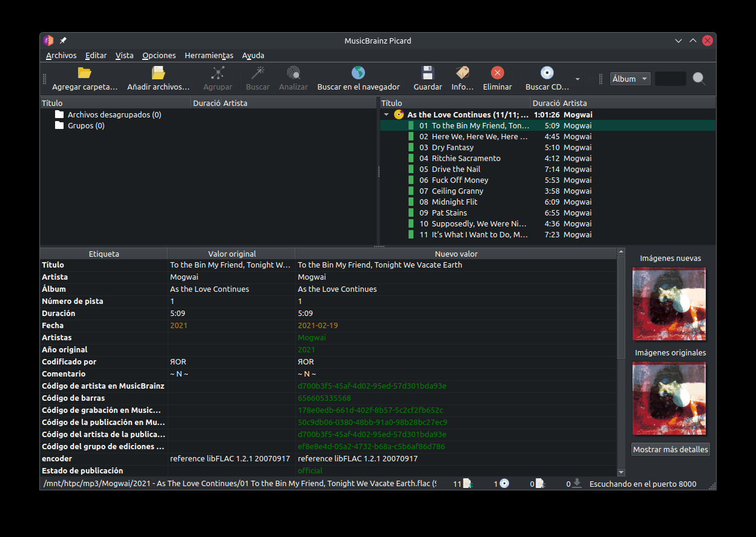The image size is (756, 537).
Task: Collapse the As the Love Continues album
Action: point(386,114)
